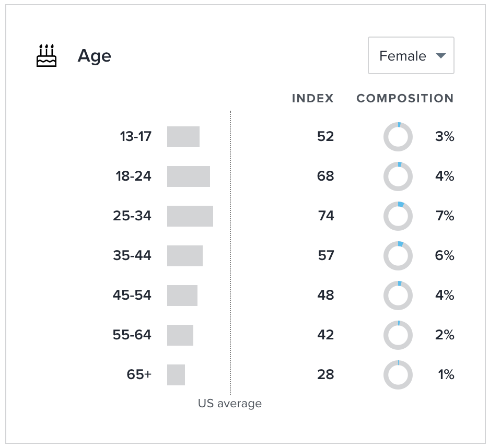Click the INDEX column header
489x448 pixels.
tap(312, 99)
